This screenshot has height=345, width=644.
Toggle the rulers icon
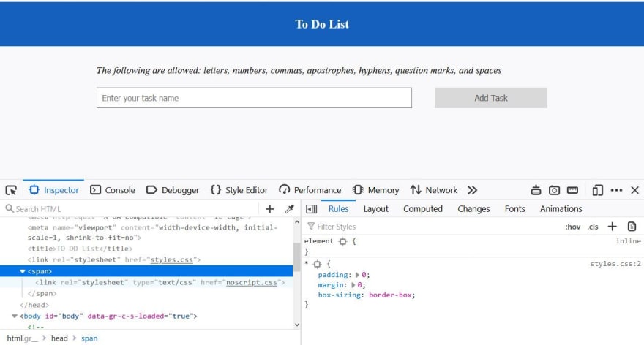[x=572, y=190]
